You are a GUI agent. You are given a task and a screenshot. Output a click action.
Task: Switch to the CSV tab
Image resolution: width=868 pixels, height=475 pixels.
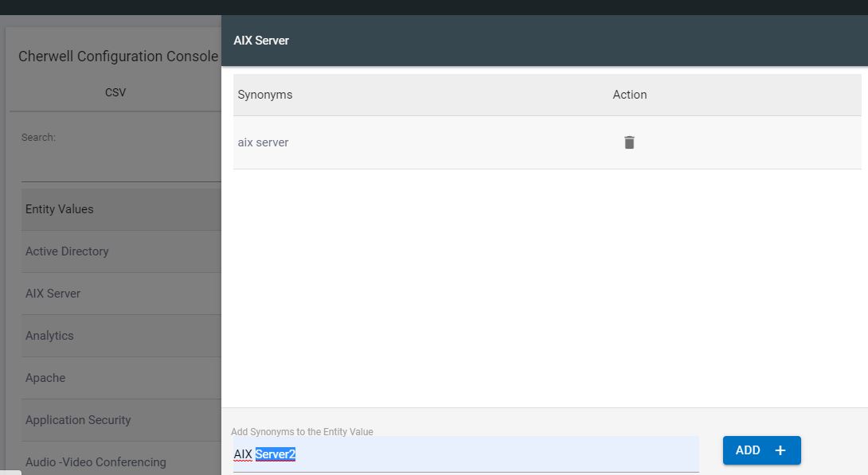[x=115, y=92]
